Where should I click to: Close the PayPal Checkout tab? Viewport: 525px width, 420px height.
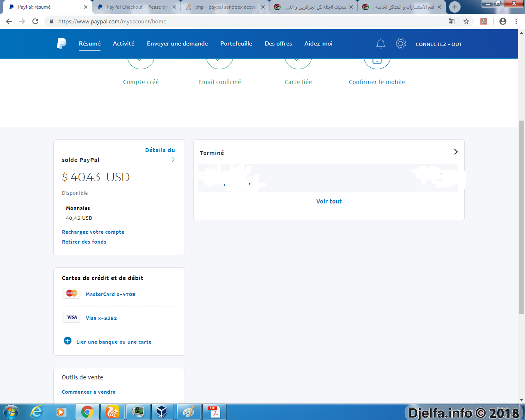[x=174, y=7]
